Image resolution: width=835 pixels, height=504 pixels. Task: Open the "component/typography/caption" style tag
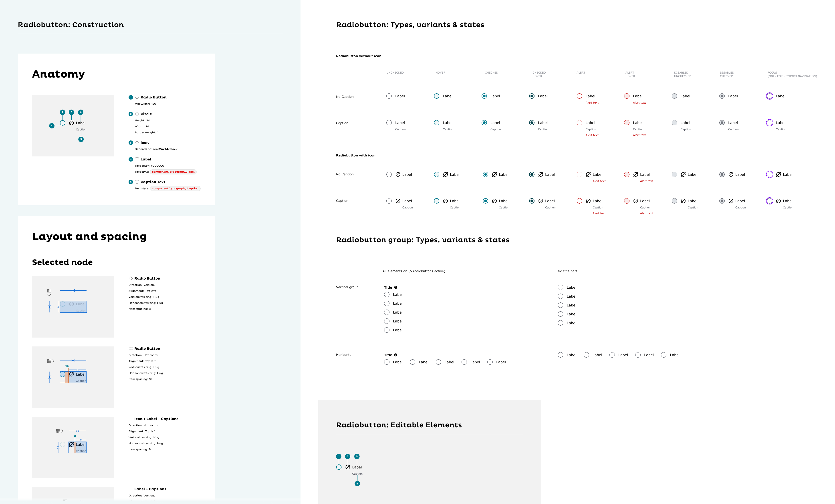tap(175, 188)
